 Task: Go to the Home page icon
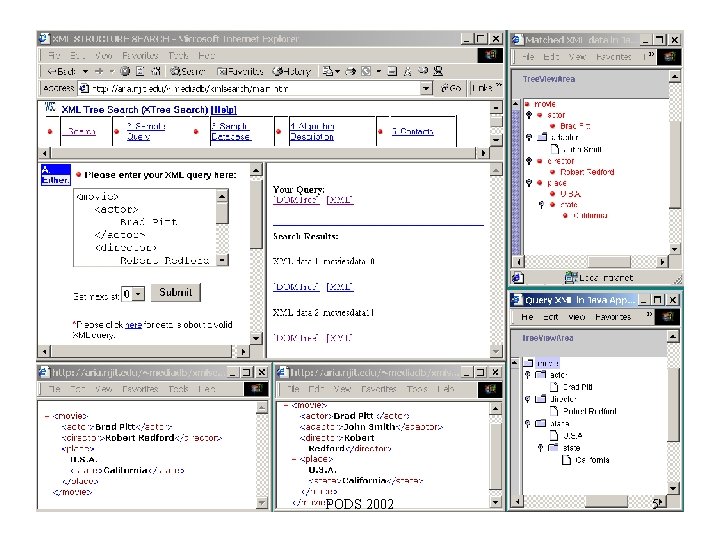click(156, 71)
